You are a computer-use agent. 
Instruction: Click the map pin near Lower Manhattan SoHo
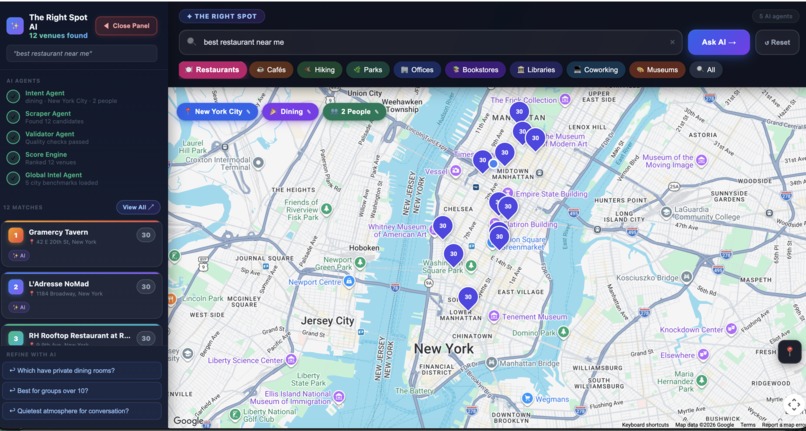pyautogui.click(x=468, y=298)
